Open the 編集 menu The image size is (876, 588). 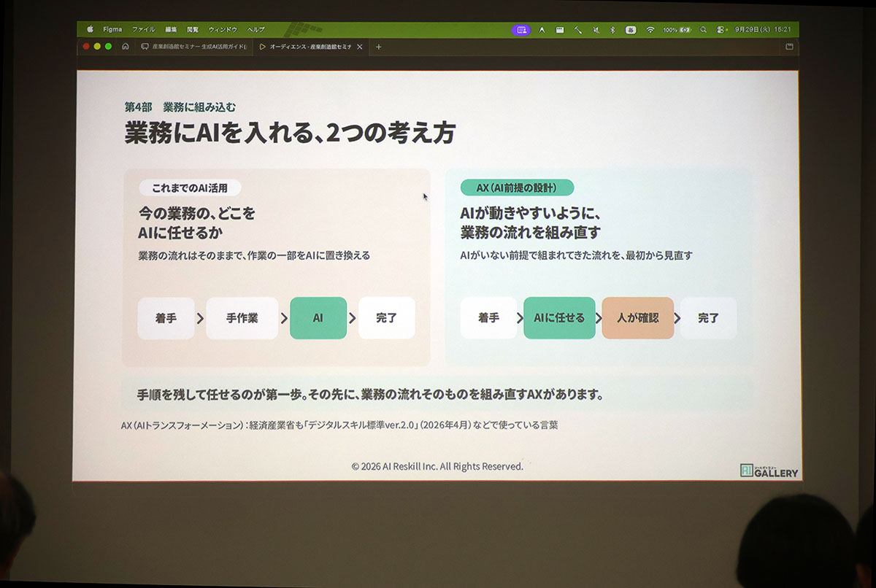(x=172, y=30)
